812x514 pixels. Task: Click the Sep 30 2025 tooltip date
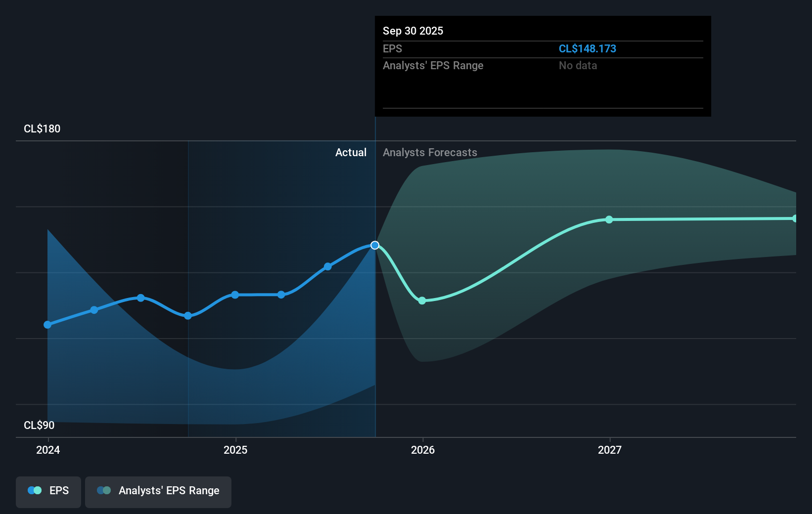click(x=413, y=31)
